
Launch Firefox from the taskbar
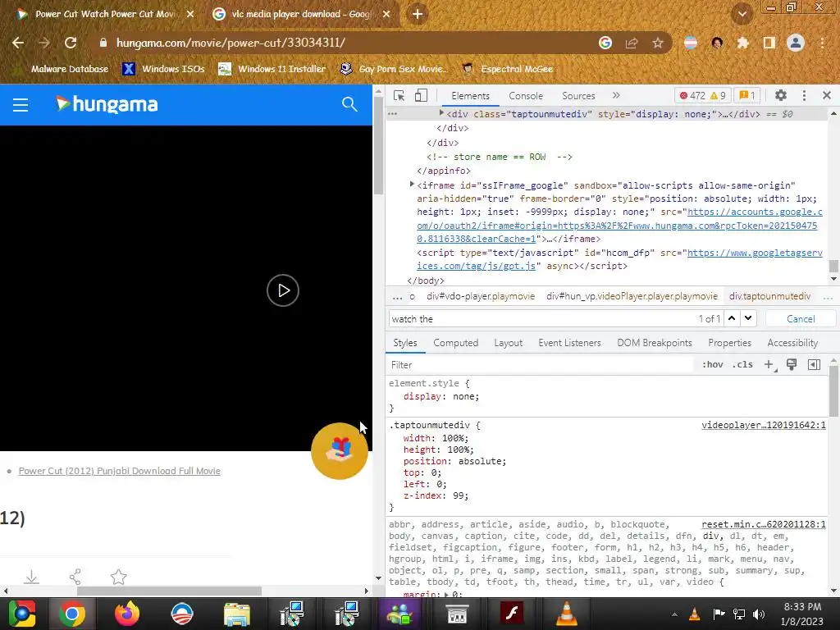[x=127, y=614]
